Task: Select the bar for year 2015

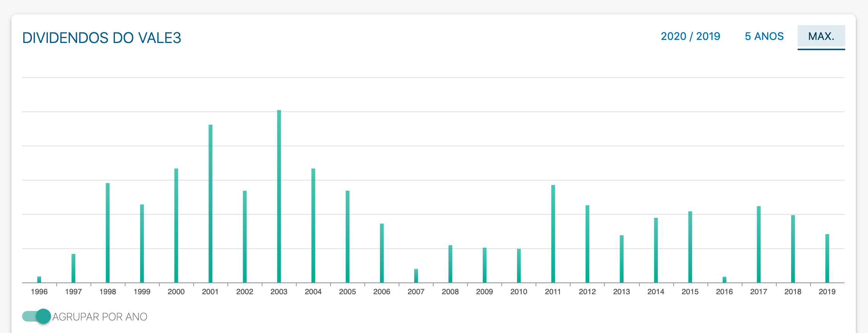Action: (x=690, y=247)
